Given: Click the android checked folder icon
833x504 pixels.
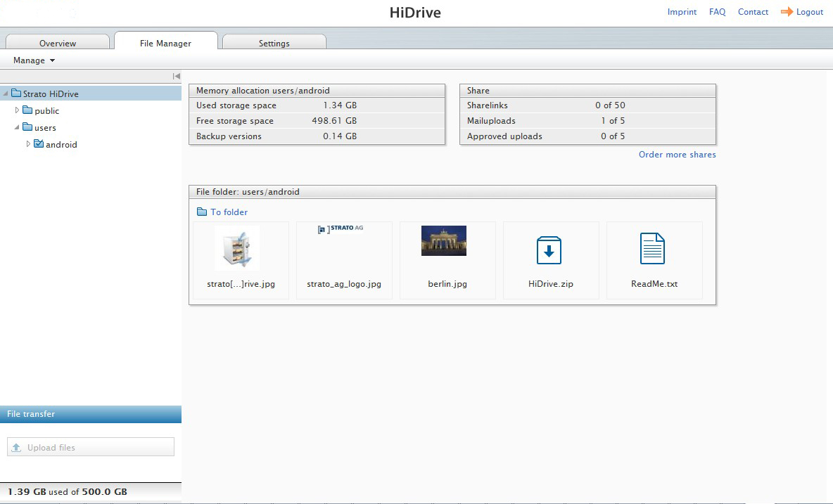Looking at the screenshot, I should click(x=39, y=143).
